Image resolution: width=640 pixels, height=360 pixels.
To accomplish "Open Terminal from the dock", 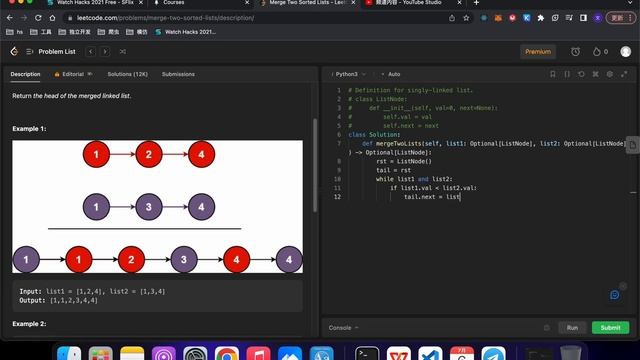I will [x=367, y=354].
